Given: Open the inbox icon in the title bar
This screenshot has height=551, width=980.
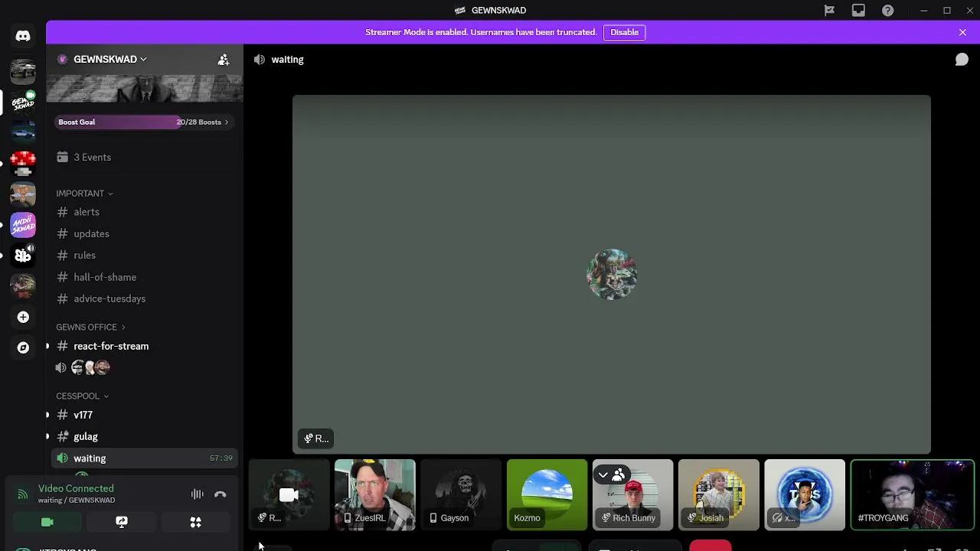Looking at the screenshot, I should pyautogui.click(x=858, y=11).
